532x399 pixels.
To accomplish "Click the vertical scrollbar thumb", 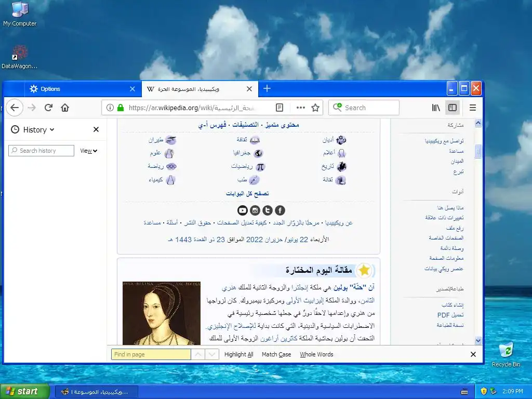I will tap(478, 151).
